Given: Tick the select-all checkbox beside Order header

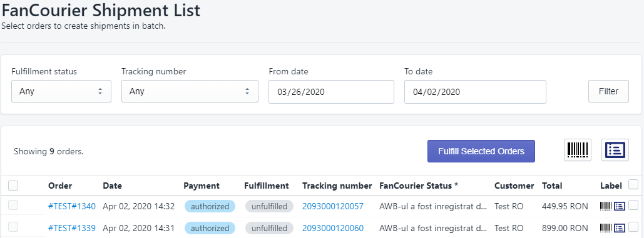Looking at the screenshot, I should pyautogui.click(x=13, y=186).
